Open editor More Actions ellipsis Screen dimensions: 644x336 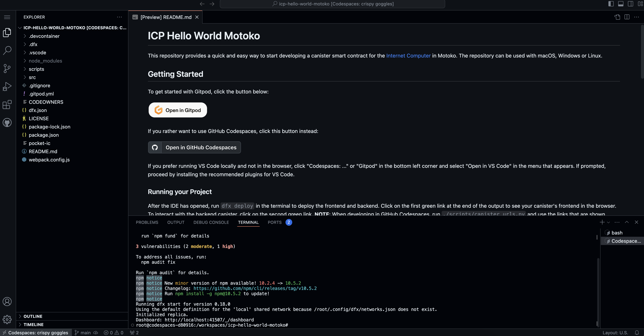(x=637, y=17)
